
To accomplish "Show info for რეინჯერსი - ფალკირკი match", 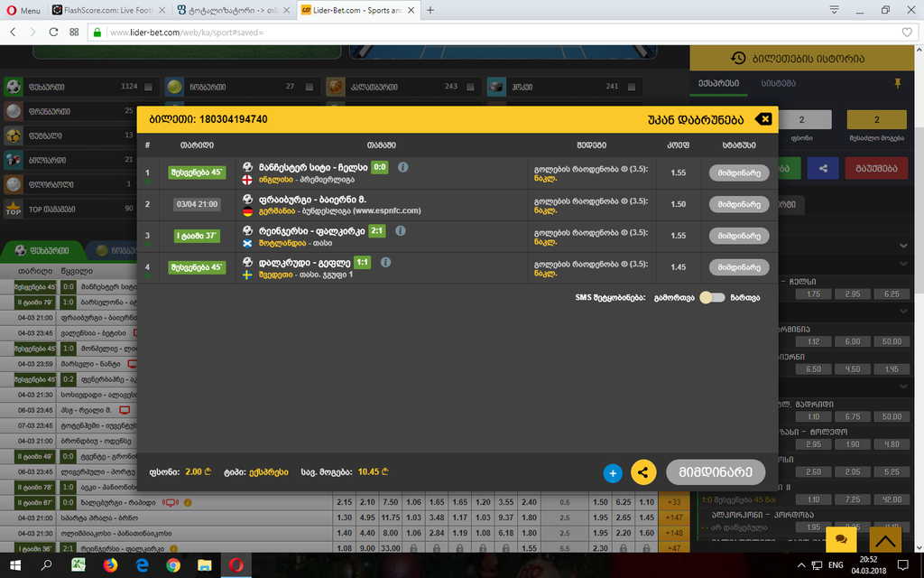I will tap(400, 230).
